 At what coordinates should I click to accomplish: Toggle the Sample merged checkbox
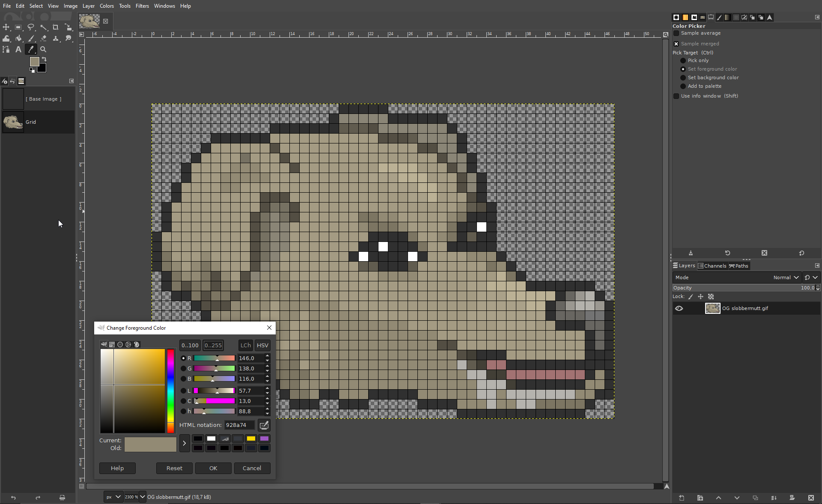pyautogui.click(x=676, y=44)
